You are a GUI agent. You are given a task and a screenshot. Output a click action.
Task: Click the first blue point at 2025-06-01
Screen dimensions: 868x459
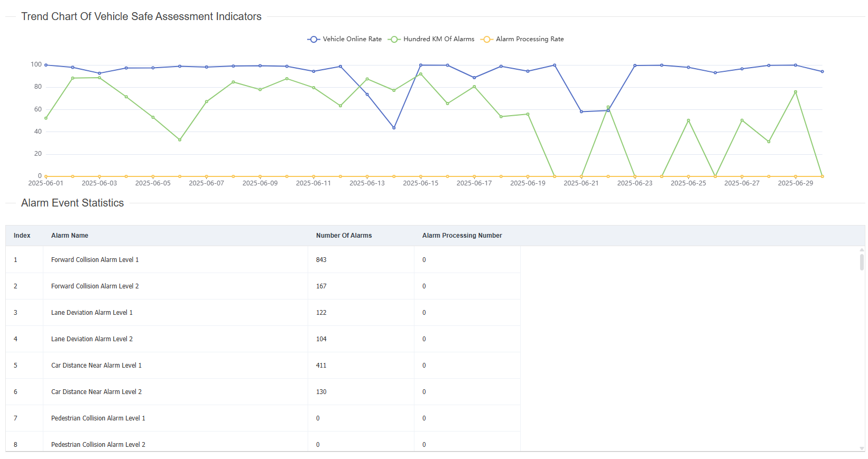[46, 65]
